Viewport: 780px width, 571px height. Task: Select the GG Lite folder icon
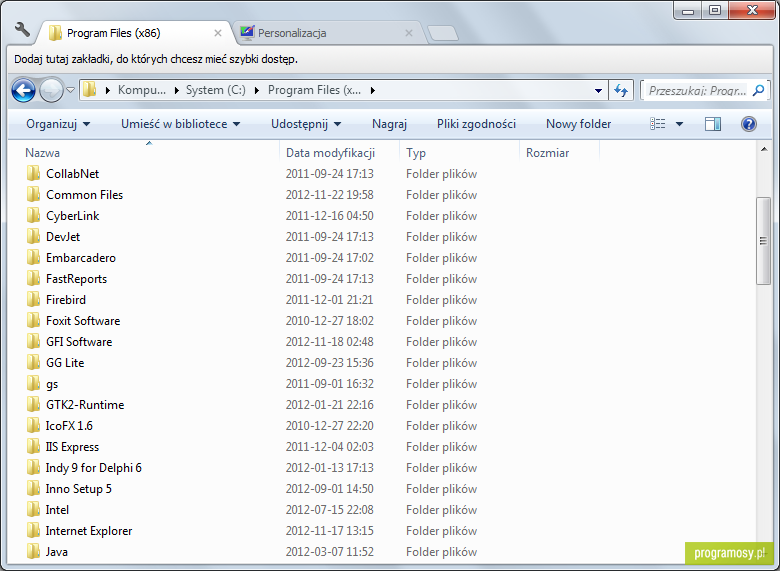(33, 363)
